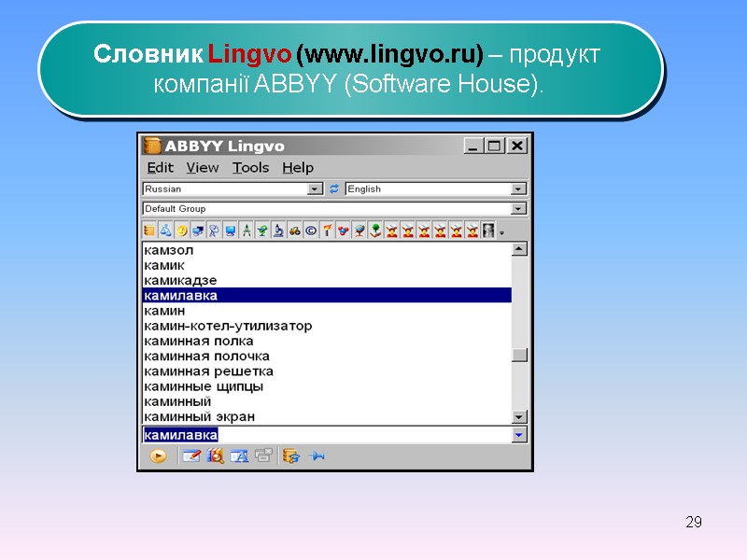Click the window with red pencil icon
Viewport: 747px width, 560px height.
tap(191, 456)
